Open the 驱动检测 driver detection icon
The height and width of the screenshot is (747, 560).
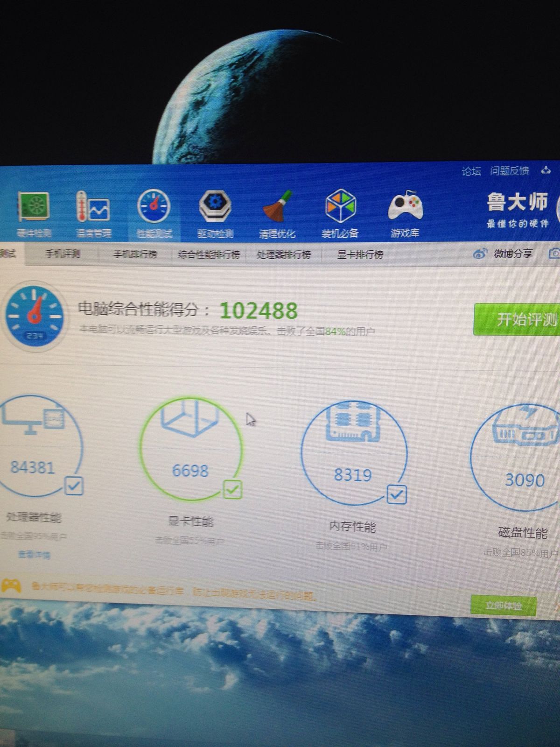[x=215, y=206]
